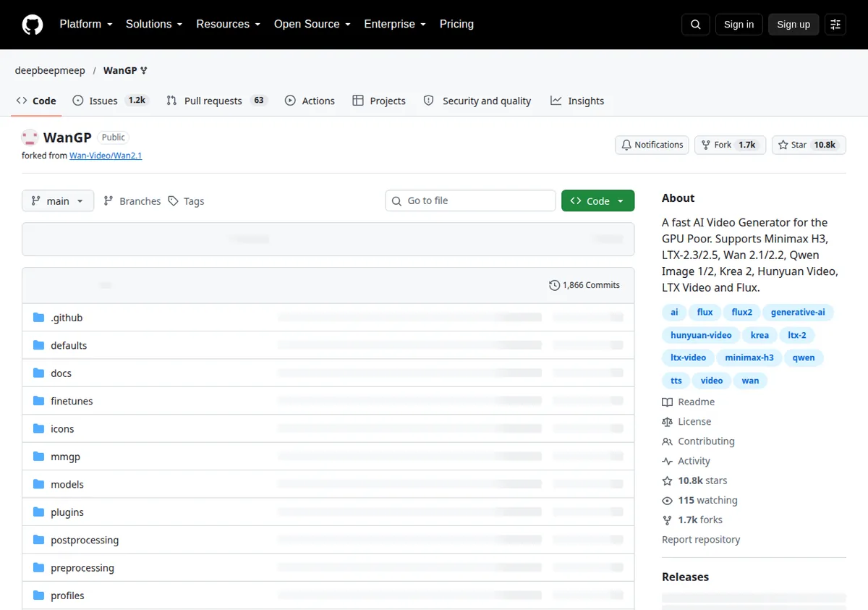Switch to the Issues tab

[110, 101]
